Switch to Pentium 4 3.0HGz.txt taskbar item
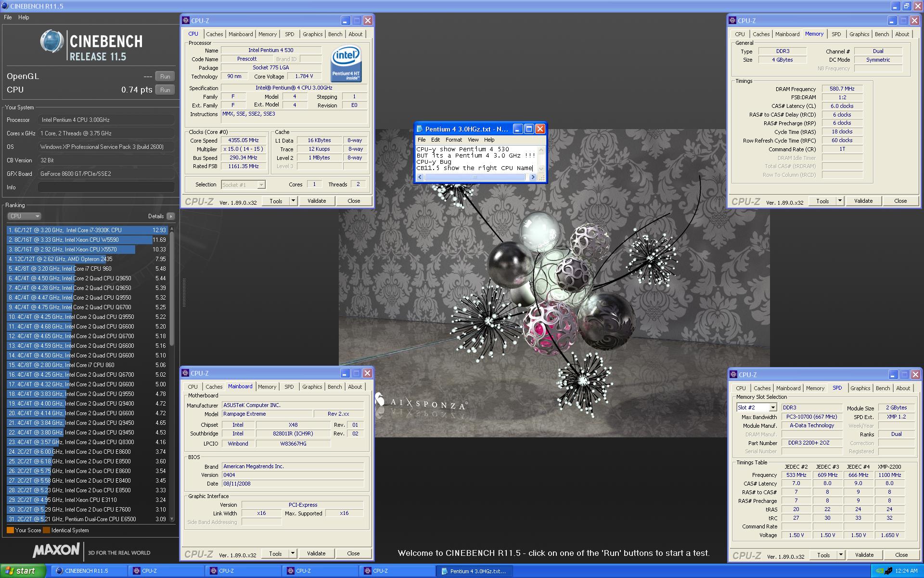This screenshot has height=578, width=924. coord(475,571)
